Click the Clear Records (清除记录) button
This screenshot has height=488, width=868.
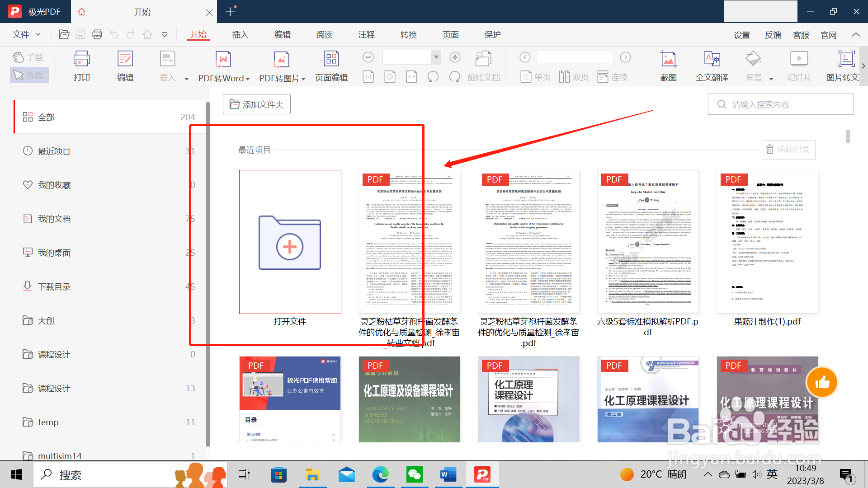788,150
